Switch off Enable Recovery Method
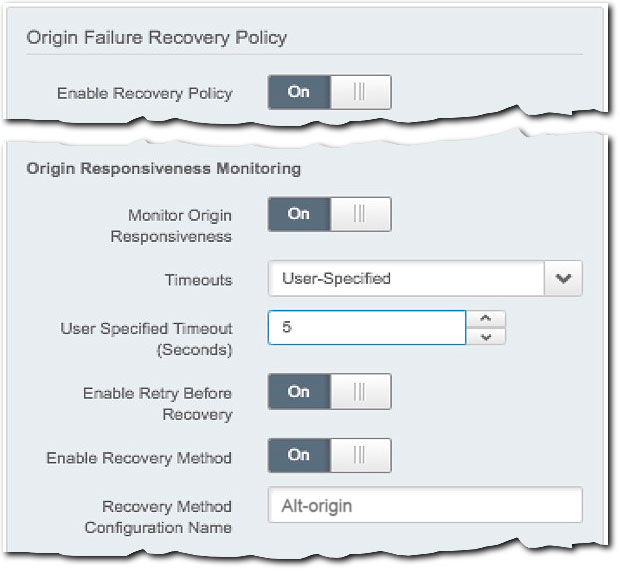 (329, 456)
